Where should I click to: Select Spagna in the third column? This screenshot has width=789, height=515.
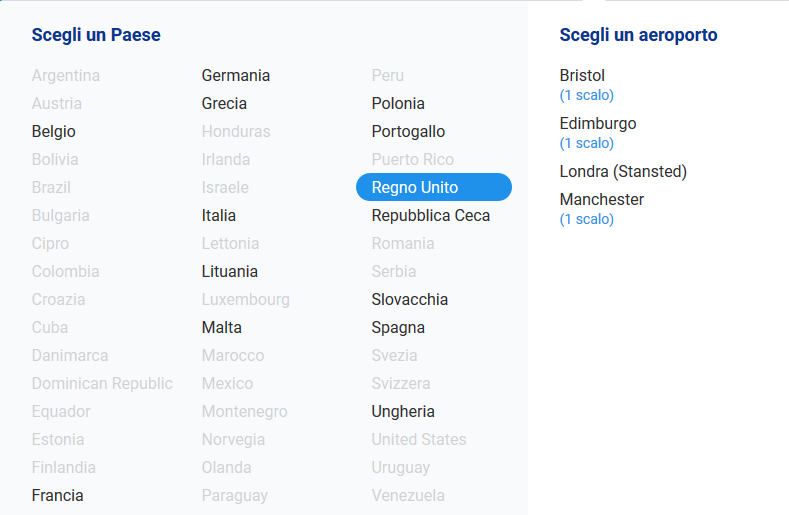click(x=398, y=328)
